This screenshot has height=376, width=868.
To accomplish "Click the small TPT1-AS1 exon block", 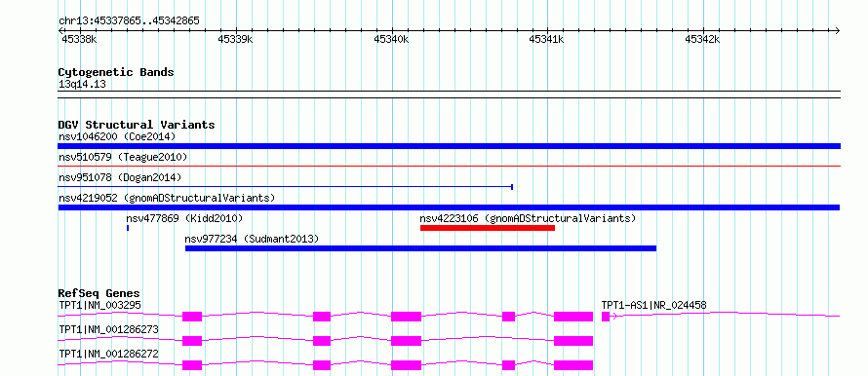I will click(606, 317).
